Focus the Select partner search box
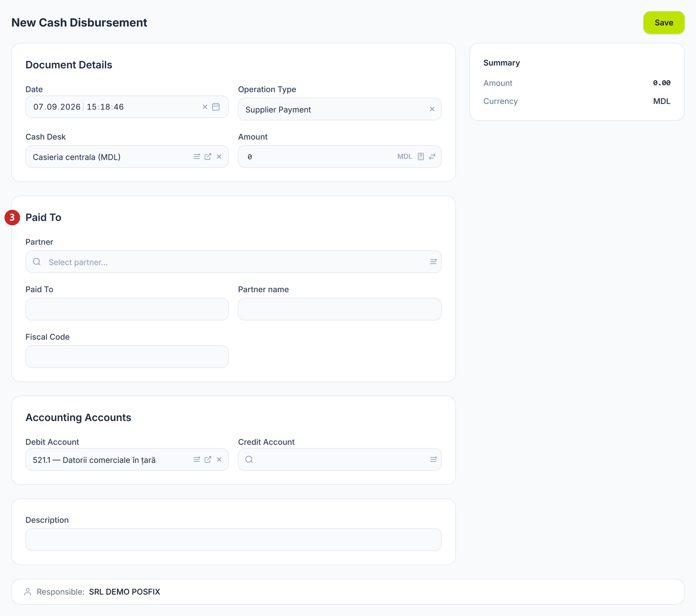Viewport: 696px width, 616px height. pos(233,262)
